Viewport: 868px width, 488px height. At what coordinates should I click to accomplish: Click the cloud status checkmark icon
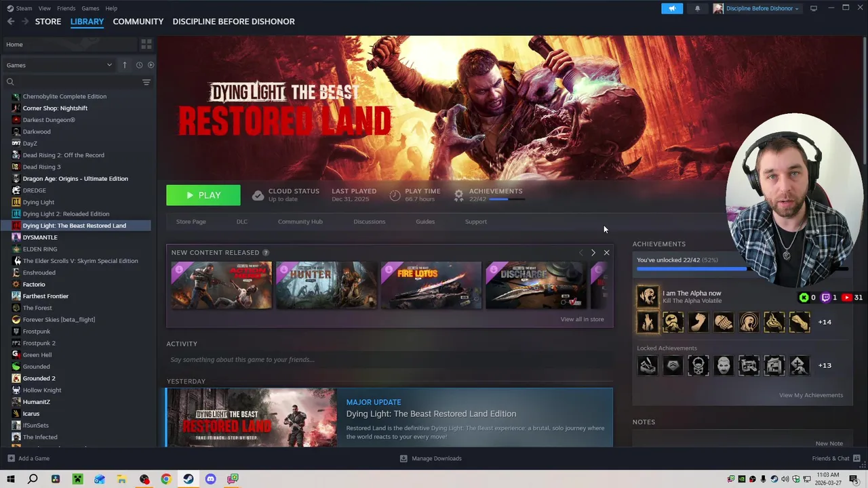coord(258,195)
